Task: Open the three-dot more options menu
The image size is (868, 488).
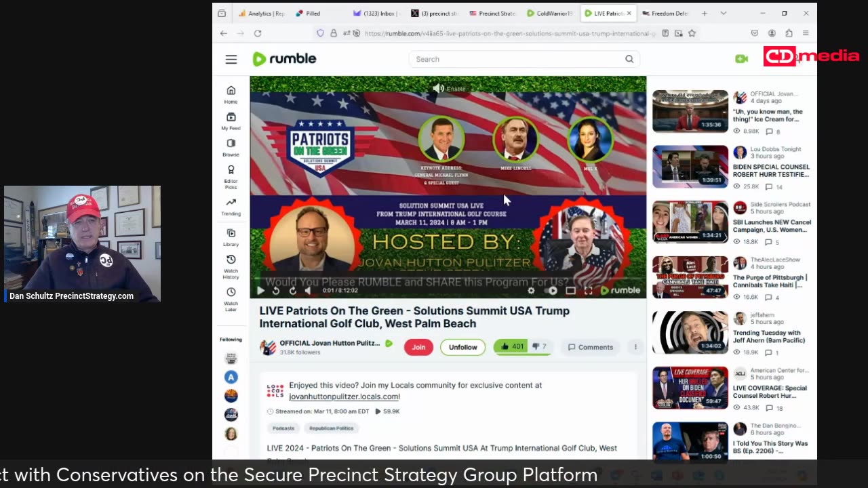Action: (x=635, y=347)
